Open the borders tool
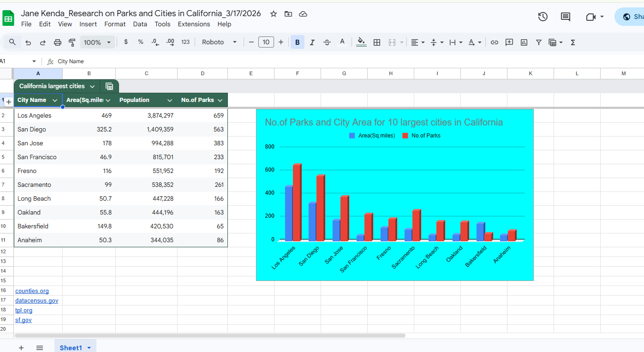 pos(377,42)
